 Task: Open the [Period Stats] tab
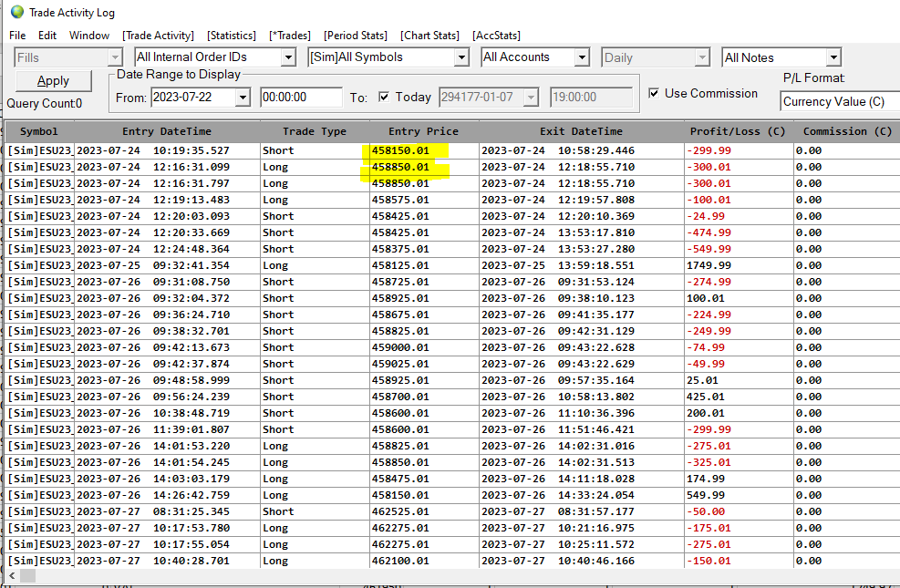click(x=356, y=36)
